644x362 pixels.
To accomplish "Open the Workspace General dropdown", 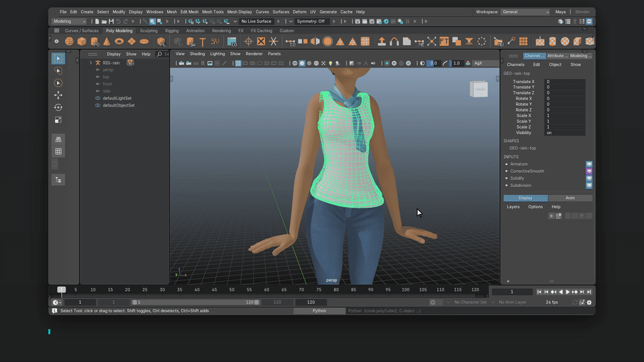I will pos(525,12).
